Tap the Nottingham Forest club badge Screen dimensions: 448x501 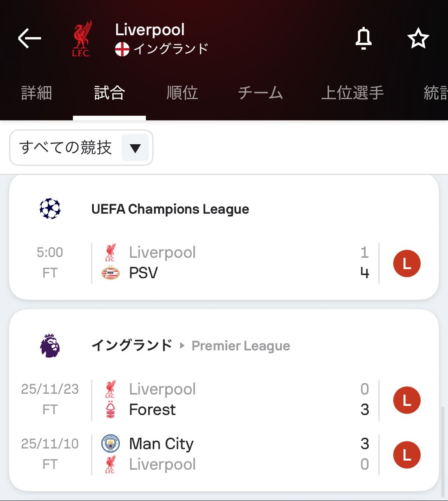110,409
